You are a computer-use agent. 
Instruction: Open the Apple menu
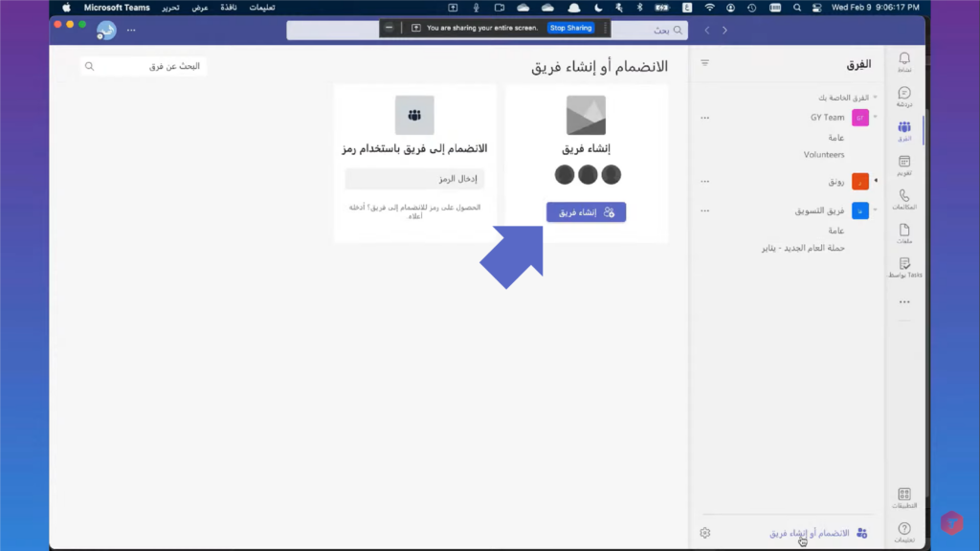coord(66,8)
